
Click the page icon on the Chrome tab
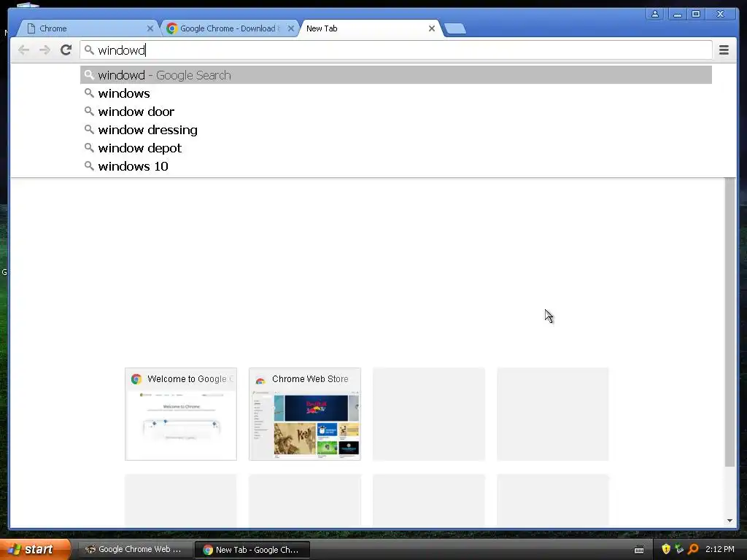pyautogui.click(x=31, y=28)
